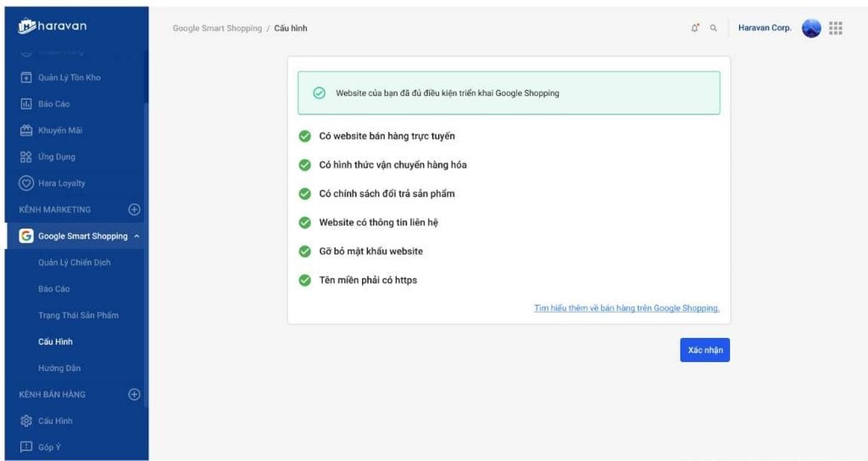The height and width of the screenshot is (461, 868).
Task: Click the Khuyến Mãi promotion icon
Action: (x=26, y=130)
